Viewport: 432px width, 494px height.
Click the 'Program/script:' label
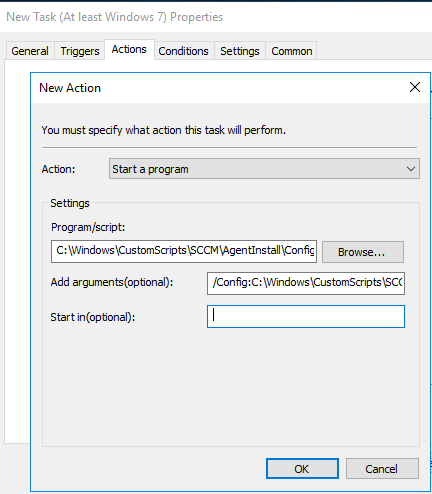[x=88, y=227]
